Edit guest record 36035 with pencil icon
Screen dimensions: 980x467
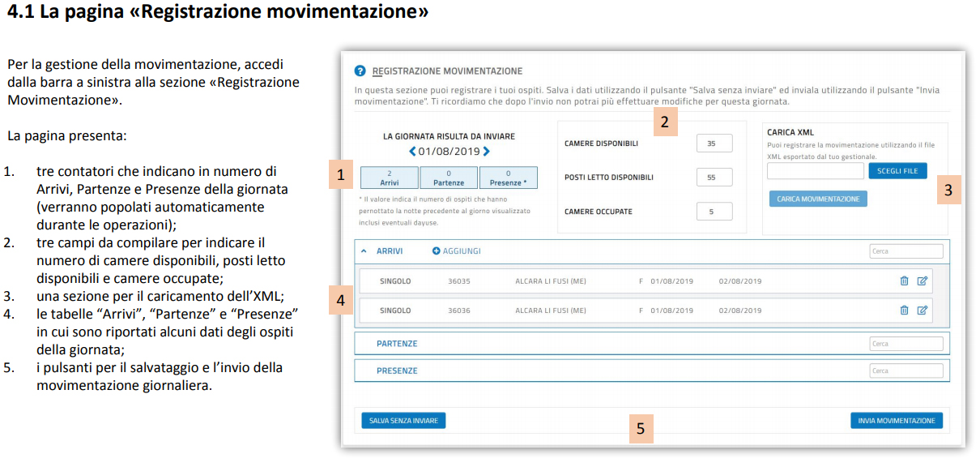922,281
